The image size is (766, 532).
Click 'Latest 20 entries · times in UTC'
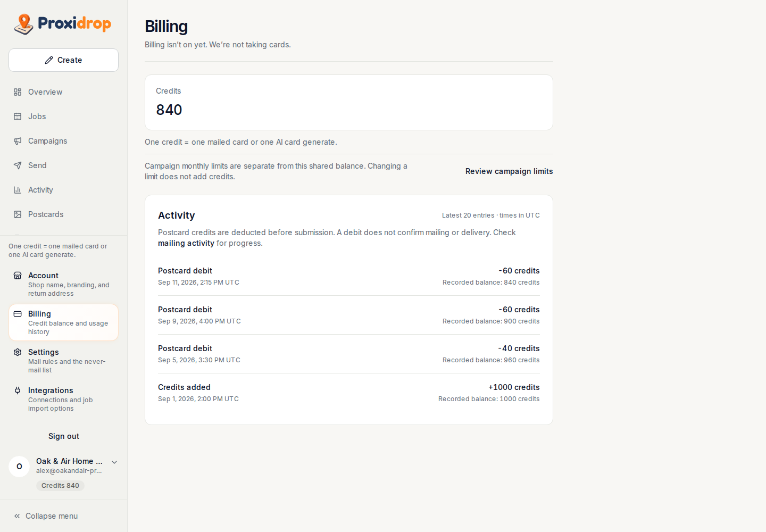491,215
